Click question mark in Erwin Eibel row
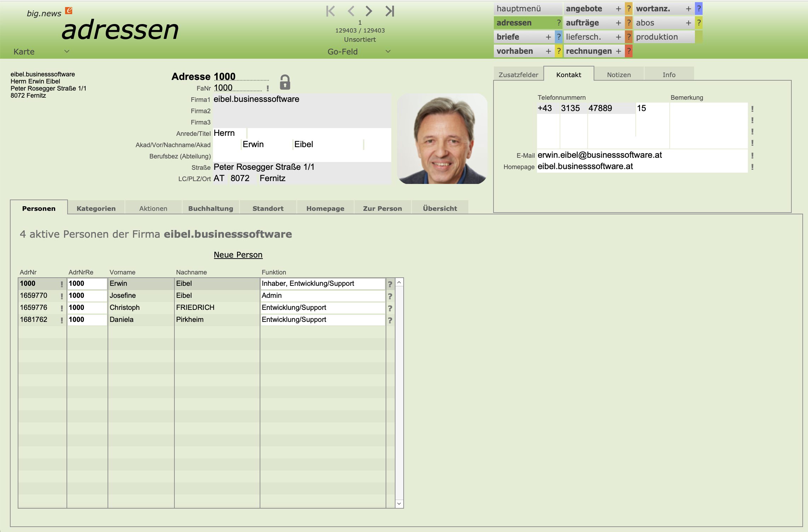The width and height of the screenshot is (808, 532). [390, 284]
